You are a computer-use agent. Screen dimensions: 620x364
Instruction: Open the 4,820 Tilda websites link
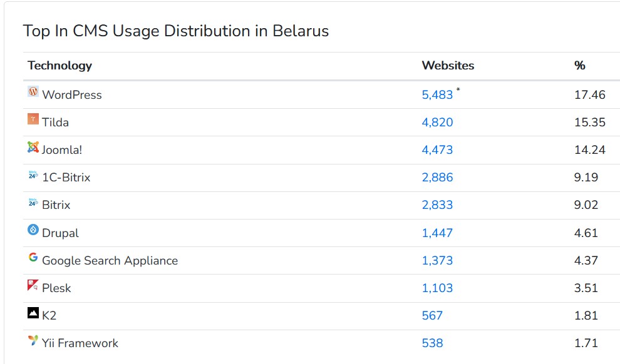click(437, 123)
